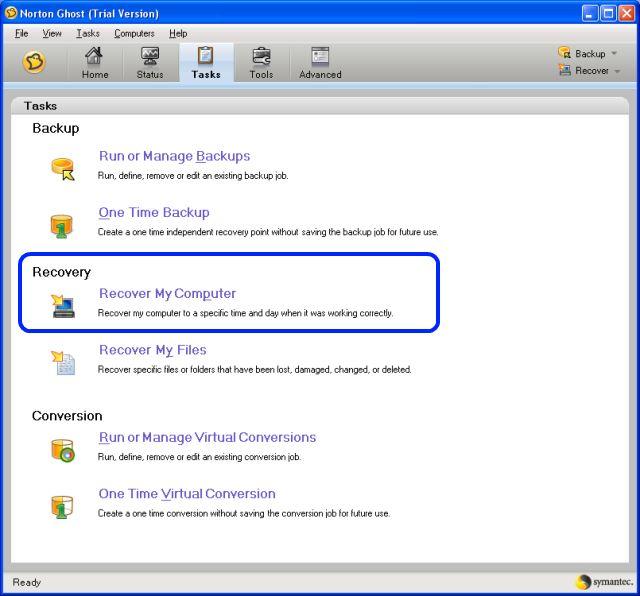This screenshot has width=640, height=596.
Task: Click the Backup icon at top right
Action: pyautogui.click(x=565, y=53)
